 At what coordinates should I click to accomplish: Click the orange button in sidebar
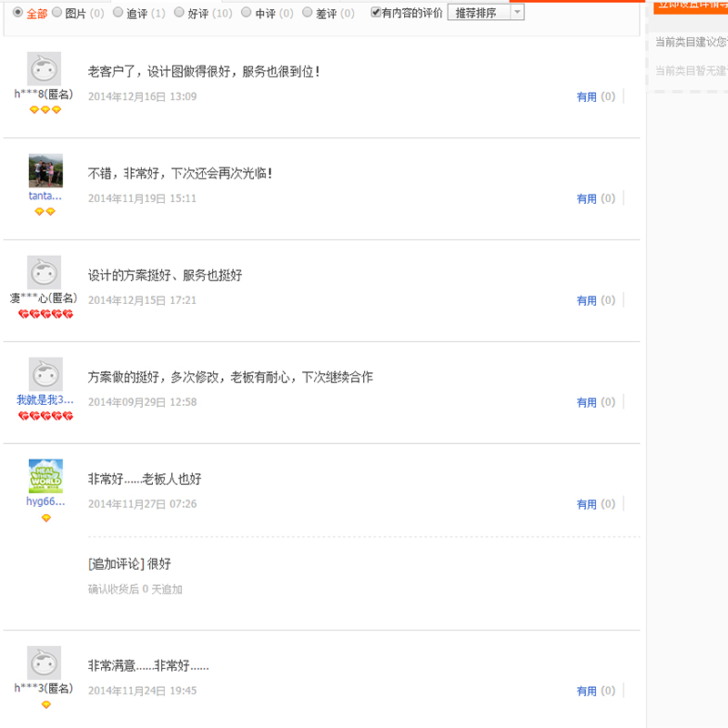[691, 7]
